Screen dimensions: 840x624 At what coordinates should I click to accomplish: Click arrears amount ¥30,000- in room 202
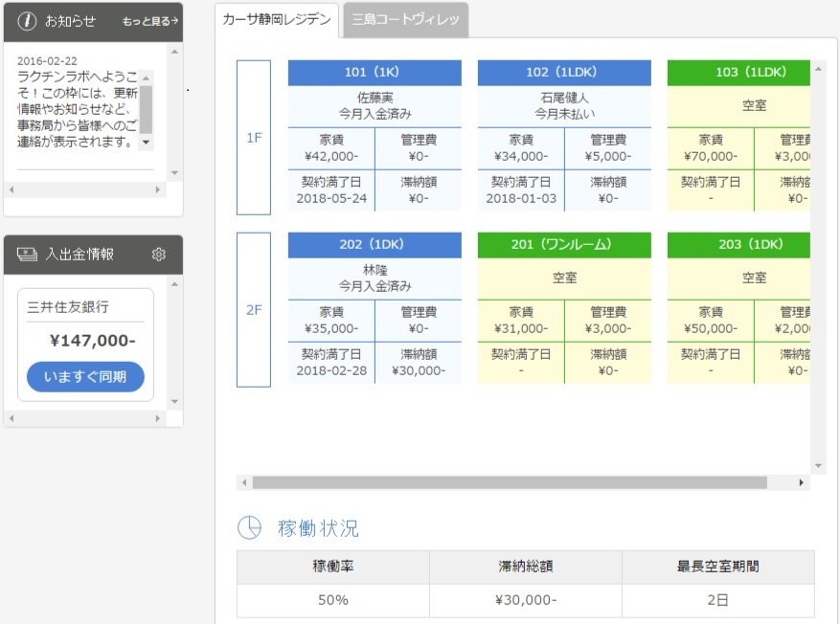pos(419,371)
